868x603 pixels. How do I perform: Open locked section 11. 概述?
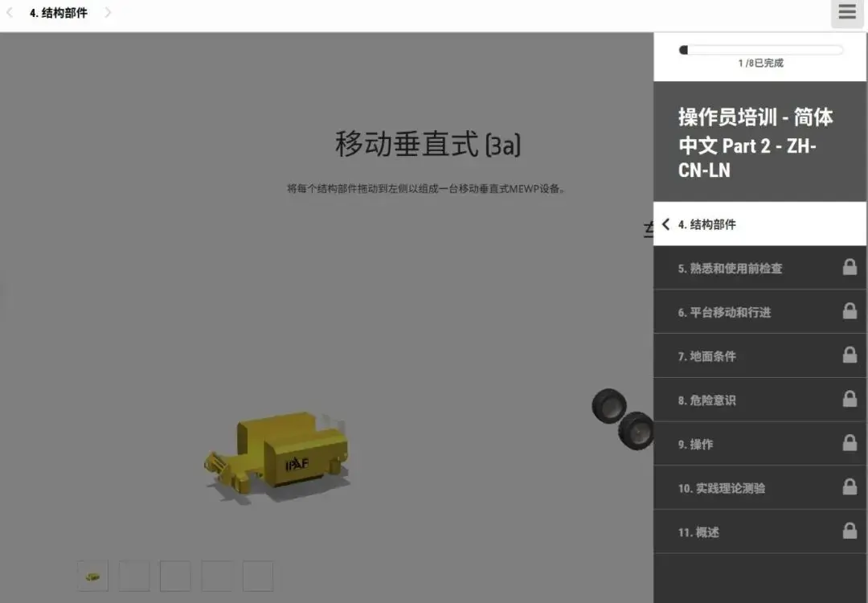tap(759, 532)
